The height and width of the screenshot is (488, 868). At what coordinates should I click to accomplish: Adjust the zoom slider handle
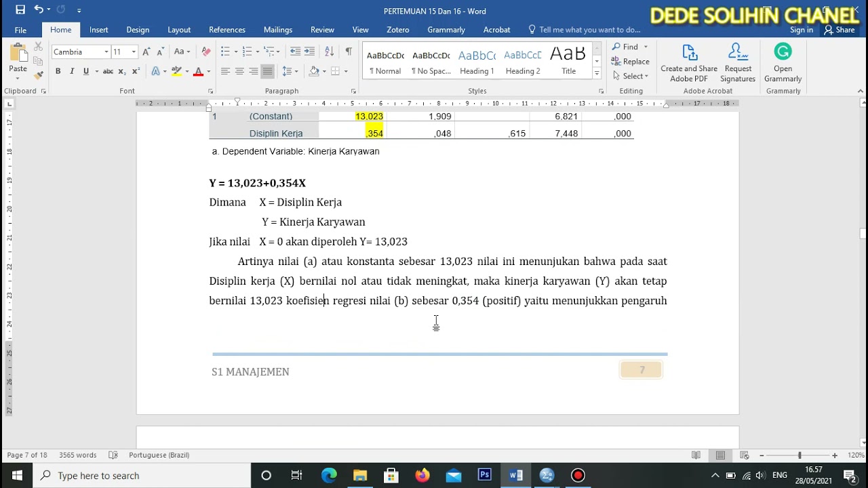click(x=800, y=455)
